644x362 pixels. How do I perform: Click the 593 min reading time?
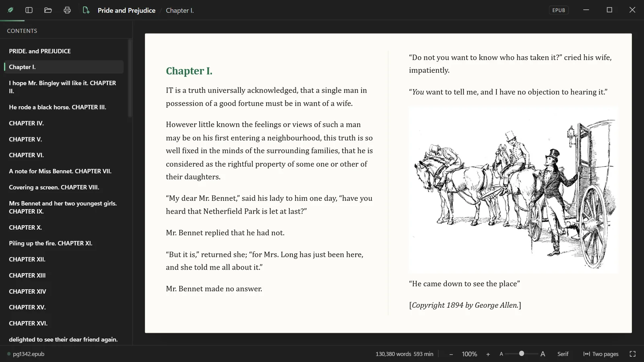coord(423,354)
